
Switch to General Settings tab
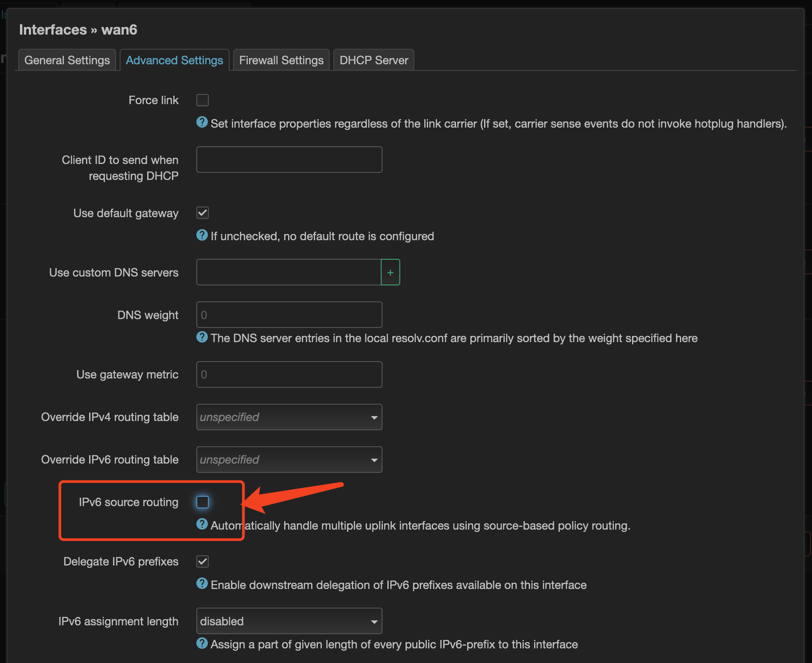tap(67, 60)
